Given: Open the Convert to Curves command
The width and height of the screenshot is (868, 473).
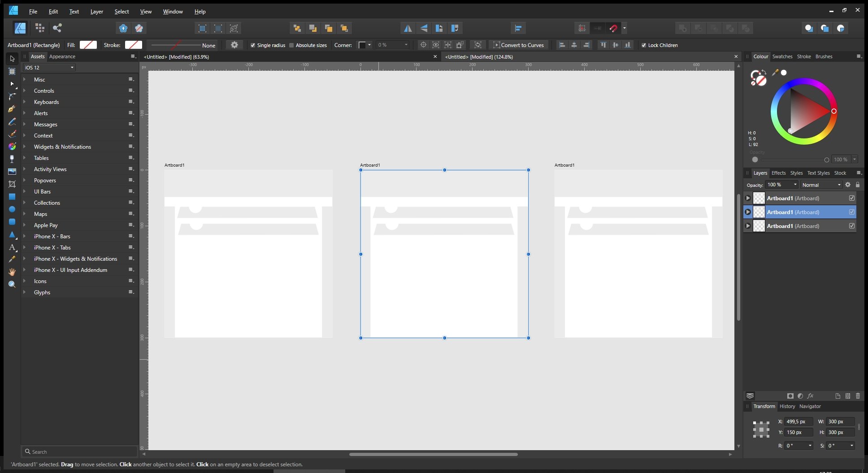Looking at the screenshot, I should [x=519, y=45].
